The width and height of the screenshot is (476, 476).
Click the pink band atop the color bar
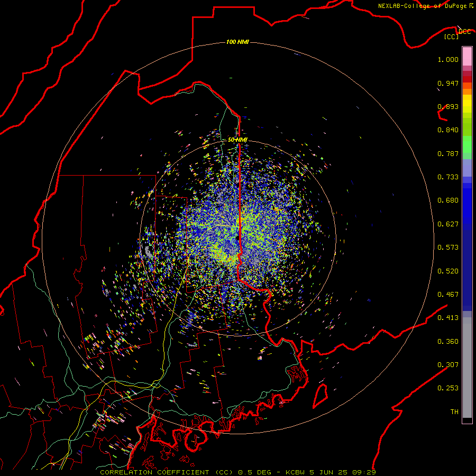click(467, 57)
